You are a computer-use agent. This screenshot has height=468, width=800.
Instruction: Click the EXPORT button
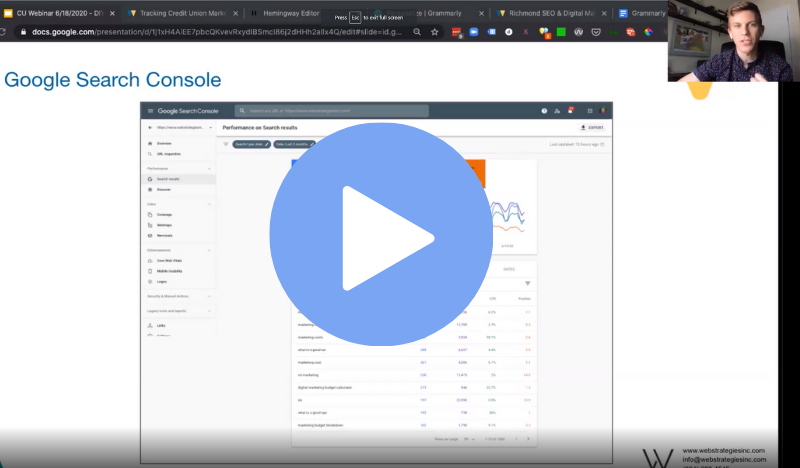point(592,128)
